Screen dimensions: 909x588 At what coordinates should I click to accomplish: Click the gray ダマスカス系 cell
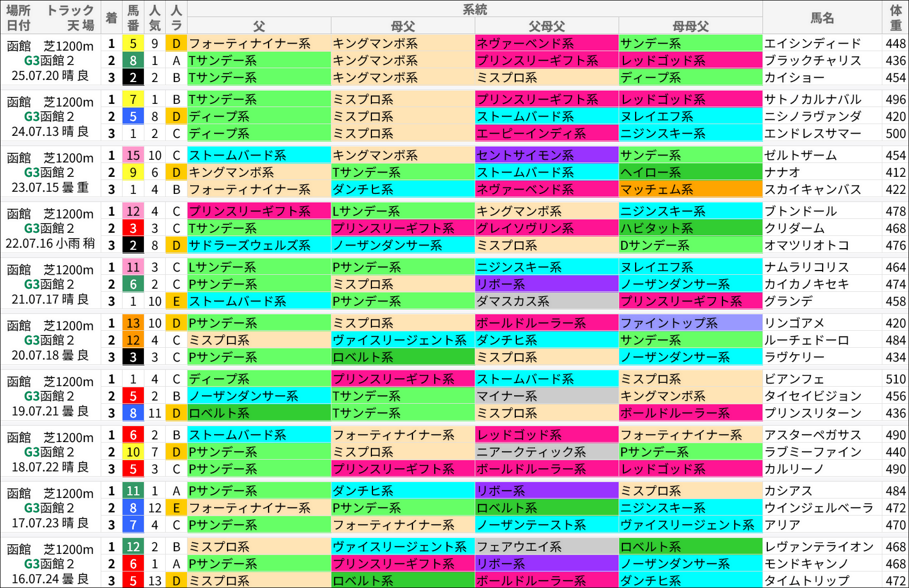click(547, 301)
